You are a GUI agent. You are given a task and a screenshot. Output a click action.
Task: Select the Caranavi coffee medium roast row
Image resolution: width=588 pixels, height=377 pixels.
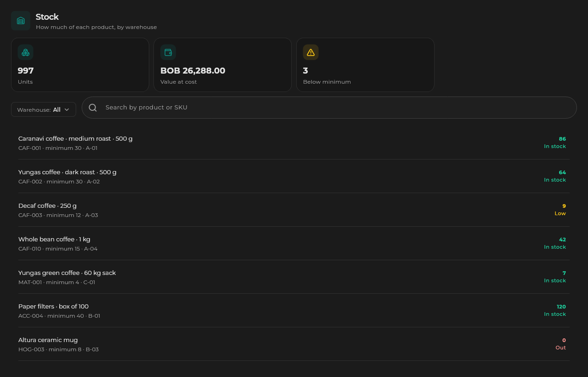pyautogui.click(x=294, y=143)
